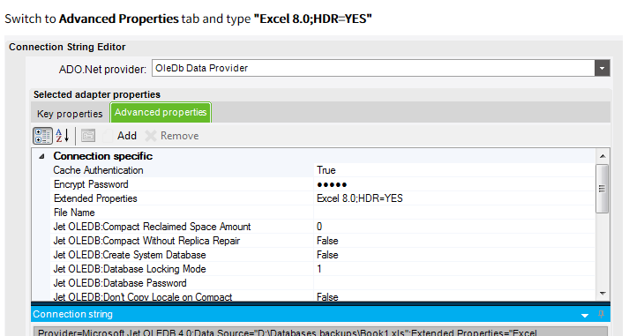Viewport: 644px width, 336px height.
Task: Click the property grid scrollbar thumb
Action: [603, 189]
